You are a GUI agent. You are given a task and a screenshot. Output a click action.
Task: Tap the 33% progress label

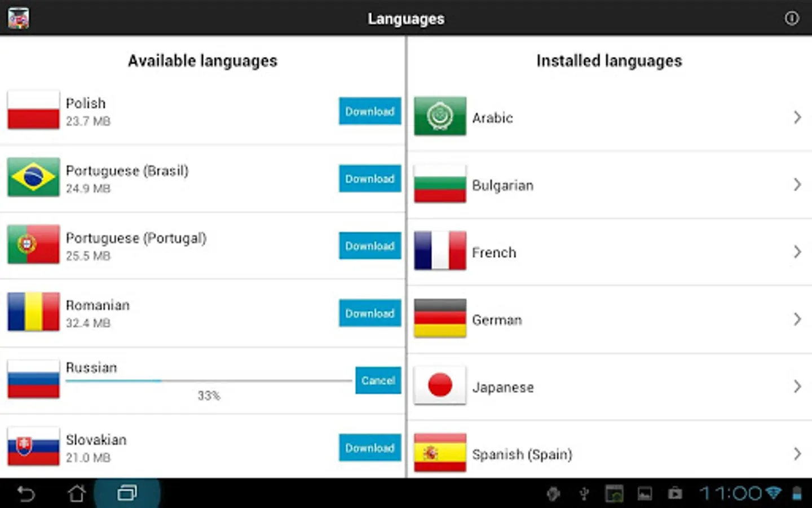tap(209, 396)
